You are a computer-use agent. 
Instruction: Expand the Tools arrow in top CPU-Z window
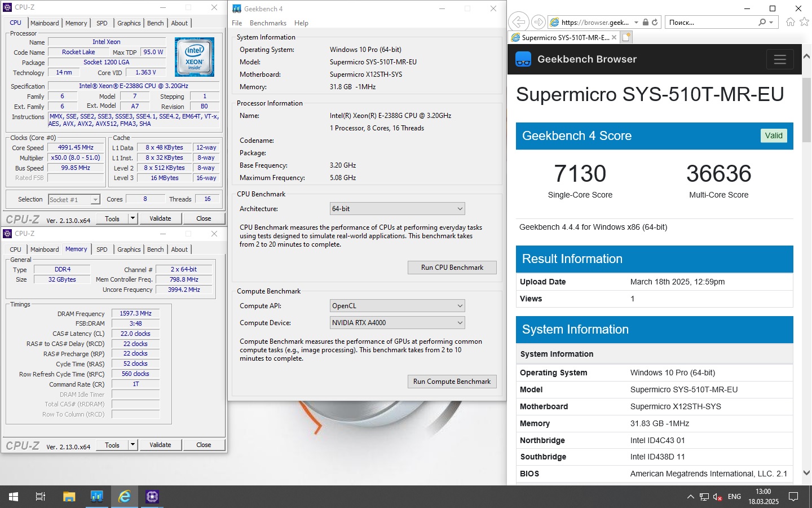click(x=133, y=218)
